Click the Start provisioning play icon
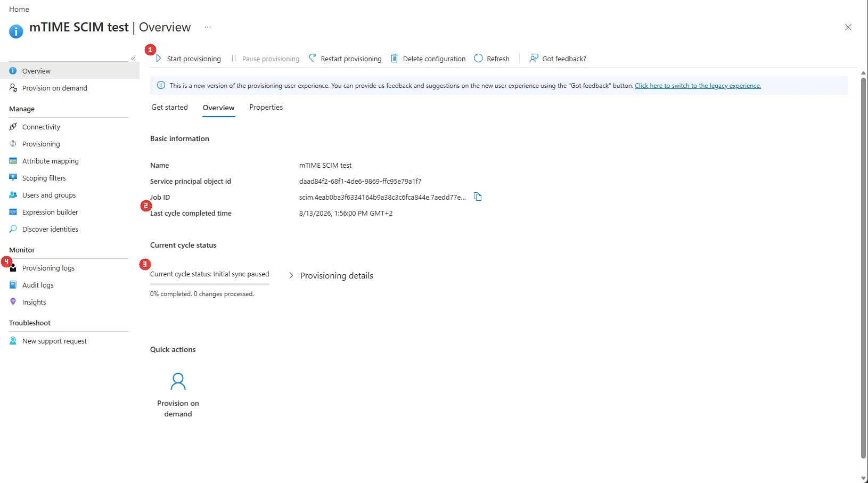Image resolution: width=868 pixels, height=483 pixels. point(159,59)
